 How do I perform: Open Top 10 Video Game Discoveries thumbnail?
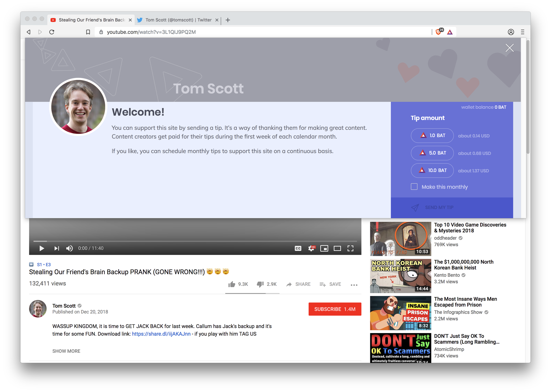coord(400,239)
